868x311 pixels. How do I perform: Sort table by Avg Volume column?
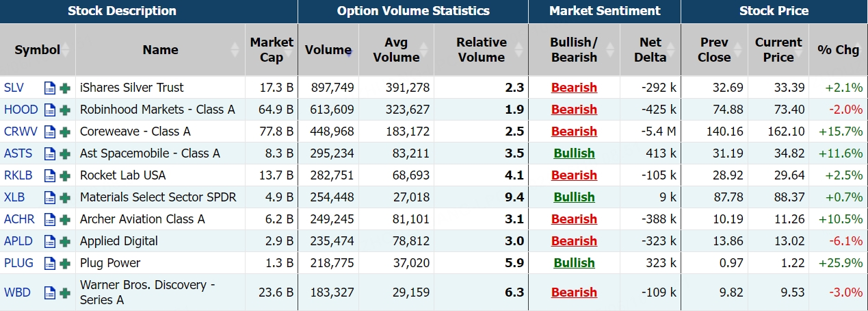click(x=396, y=49)
